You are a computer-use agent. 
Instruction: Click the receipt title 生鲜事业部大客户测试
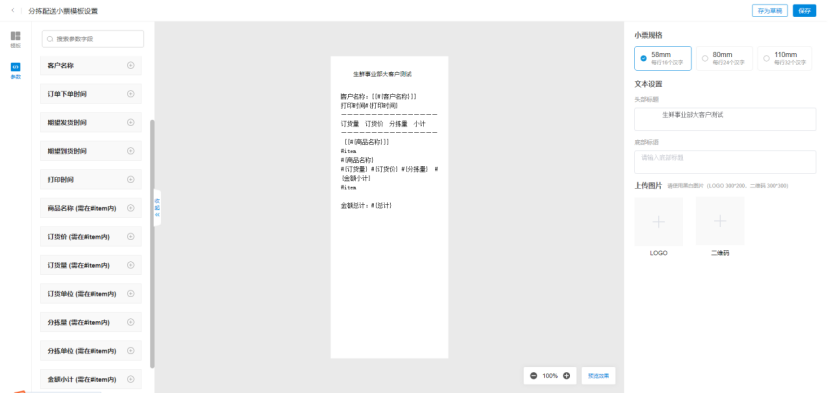[x=383, y=74]
